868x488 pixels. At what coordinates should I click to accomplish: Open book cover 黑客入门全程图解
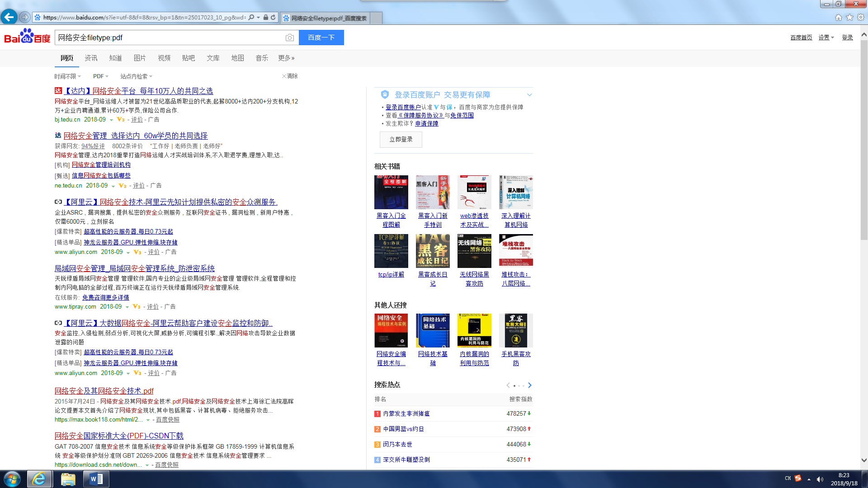(391, 192)
